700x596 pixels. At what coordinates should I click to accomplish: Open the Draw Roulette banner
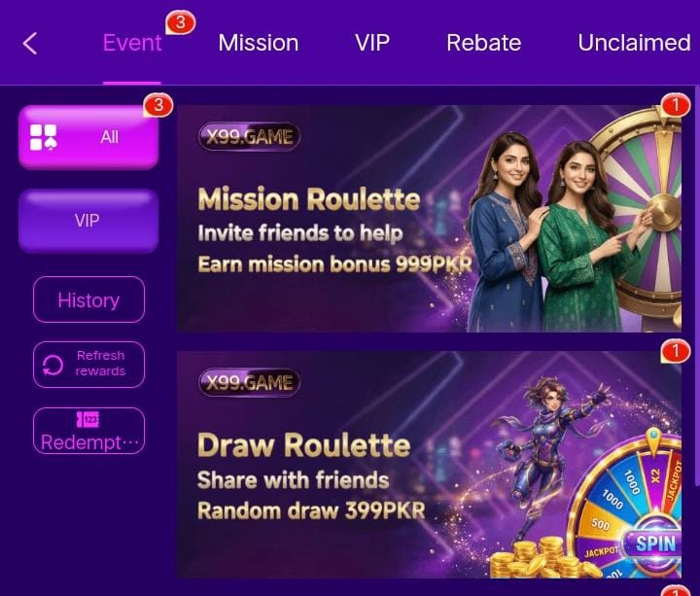click(430, 465)
